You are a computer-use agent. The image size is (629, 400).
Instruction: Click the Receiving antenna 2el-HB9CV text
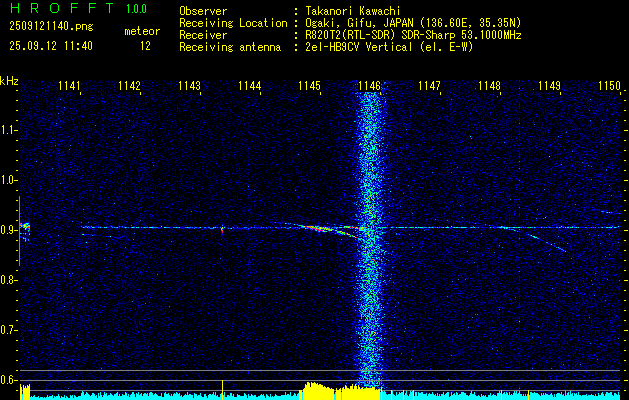tap(387, 47)
